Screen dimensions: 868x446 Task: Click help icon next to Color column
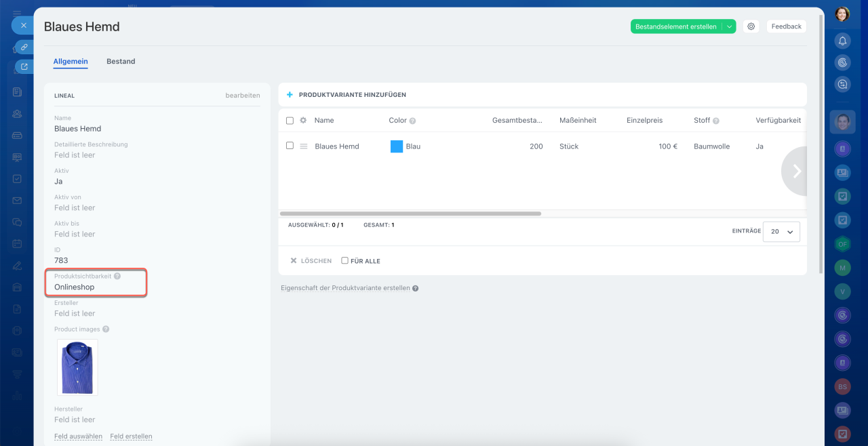point(412,121)
